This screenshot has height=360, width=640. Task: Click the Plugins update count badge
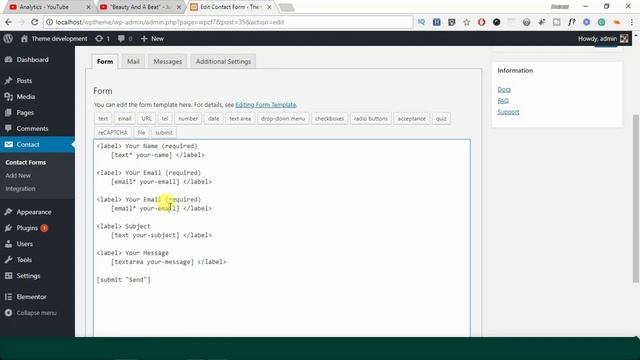point(44,228)
